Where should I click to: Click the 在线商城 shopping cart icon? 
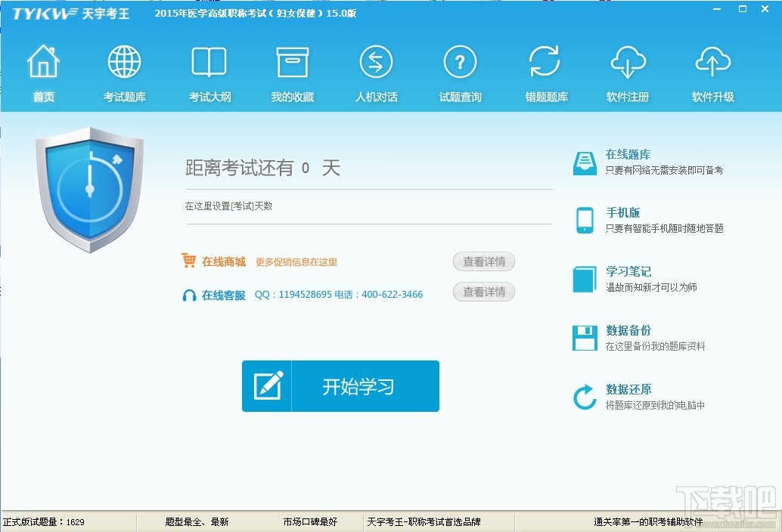pyautogui.click(x=188, y=261)
